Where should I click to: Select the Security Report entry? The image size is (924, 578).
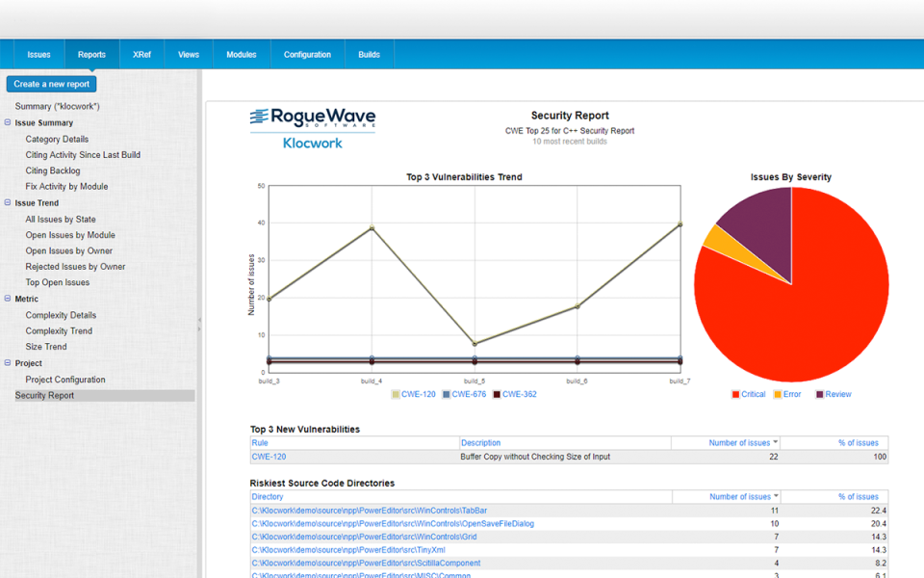click(46, 395)
